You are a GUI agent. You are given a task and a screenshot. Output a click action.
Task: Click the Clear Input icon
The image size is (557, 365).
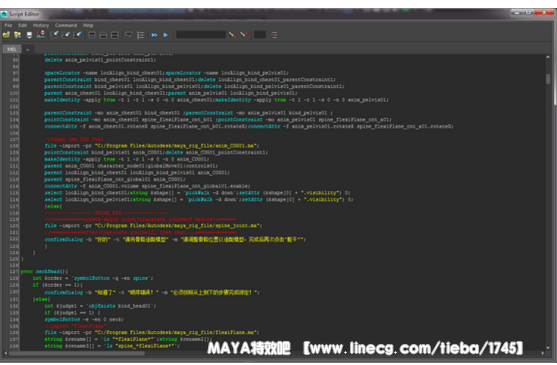coord(66,35)
